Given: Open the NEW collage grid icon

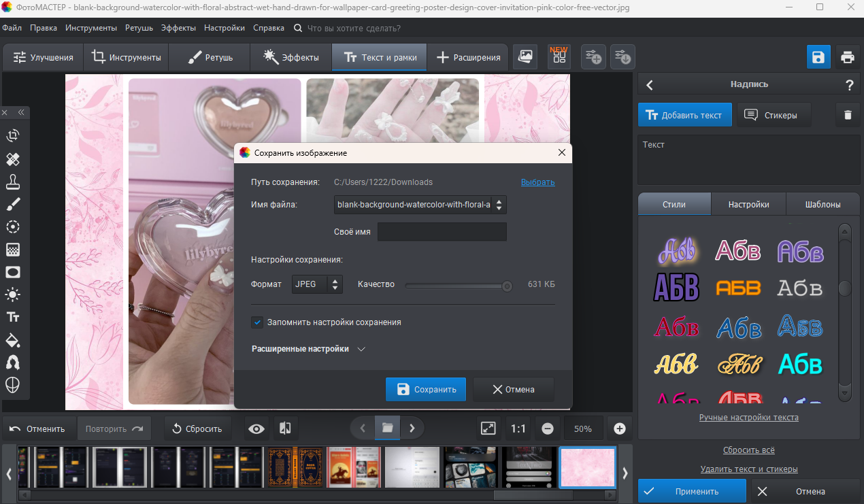Looking at the screenshot, I should click(559, 57).
